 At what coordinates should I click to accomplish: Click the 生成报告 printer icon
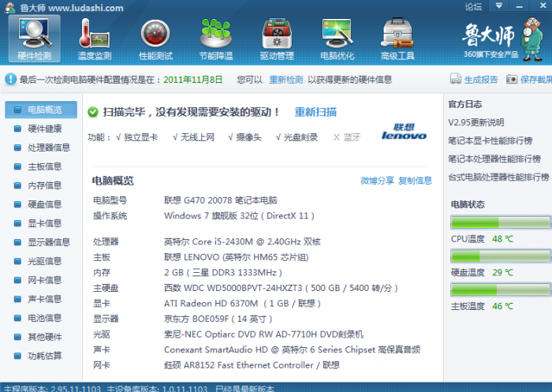(x=456, y=79)
